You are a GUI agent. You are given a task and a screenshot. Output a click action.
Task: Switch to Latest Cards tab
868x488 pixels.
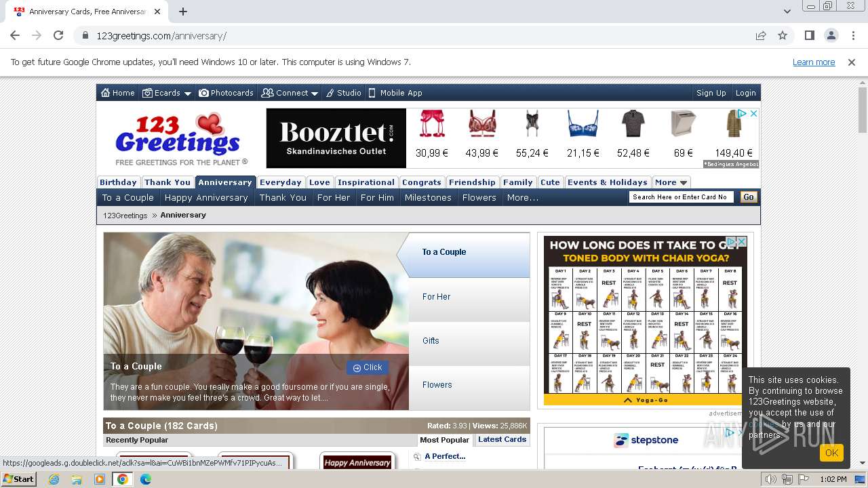pos(502,439)
